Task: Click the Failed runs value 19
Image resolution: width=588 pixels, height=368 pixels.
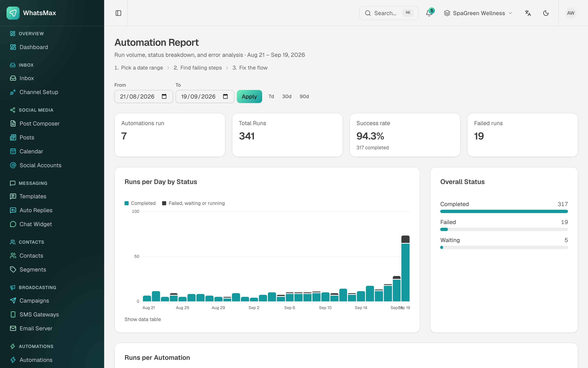Action: [479, 136]
